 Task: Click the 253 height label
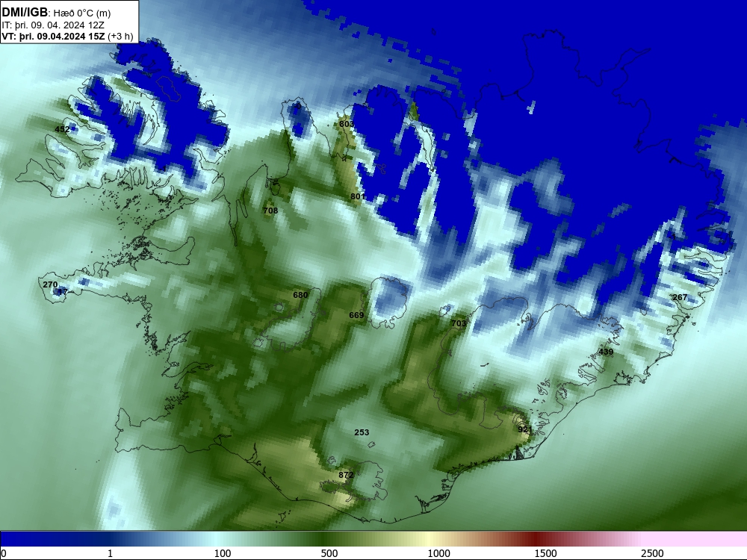[362, 432]
